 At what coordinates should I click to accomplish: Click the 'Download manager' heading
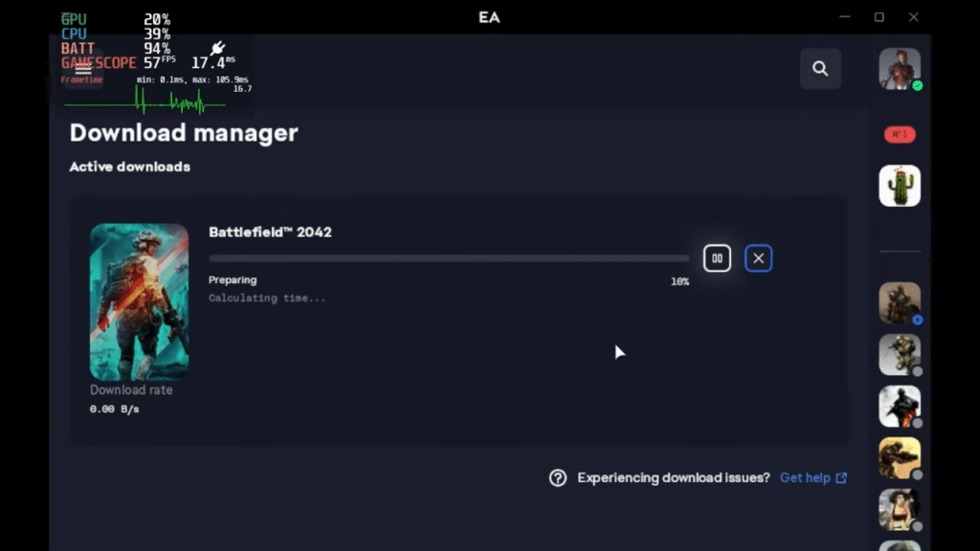point(184,132)
